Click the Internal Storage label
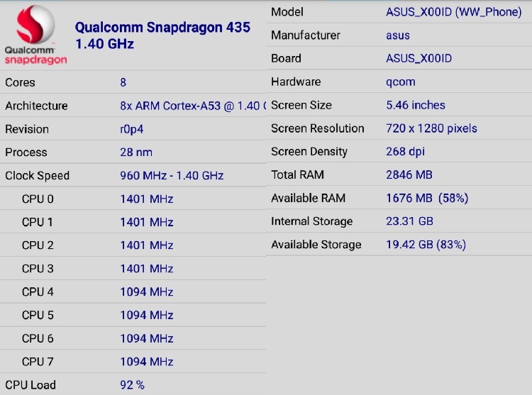 [312, 222]
